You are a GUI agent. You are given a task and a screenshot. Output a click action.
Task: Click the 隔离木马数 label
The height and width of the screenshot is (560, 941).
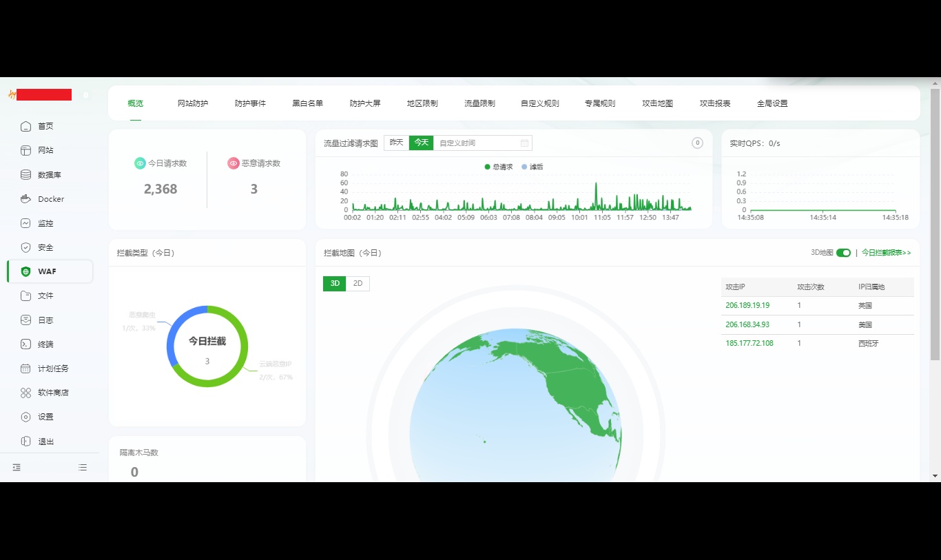coord(139,453)
